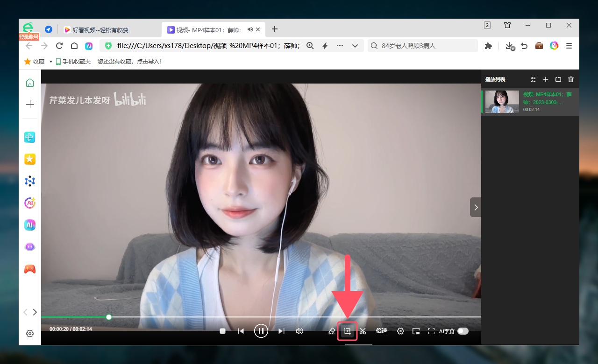Image resolution: width=598 pixels, height=364 pixels.
Task: Open the round AI assistant sidebar icon
Action: 30,203
